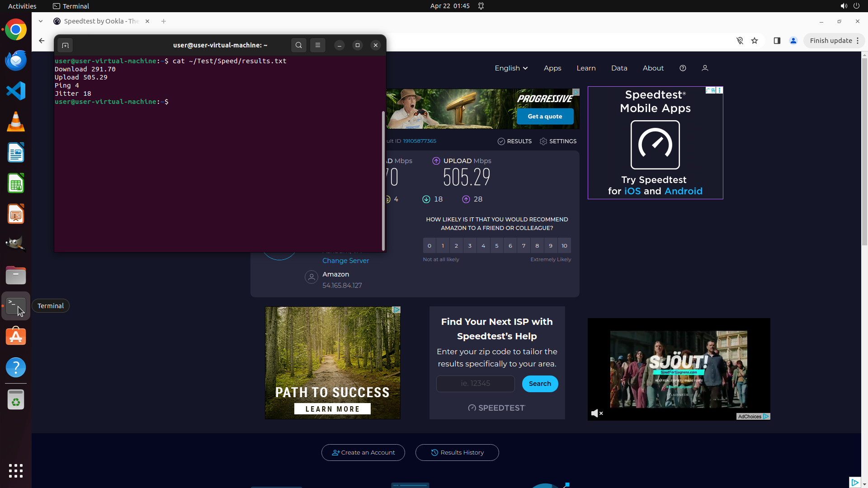The width and height of the screenshot is (868, 488).
Task: Expand the English language dropdown
Action: 511,68
